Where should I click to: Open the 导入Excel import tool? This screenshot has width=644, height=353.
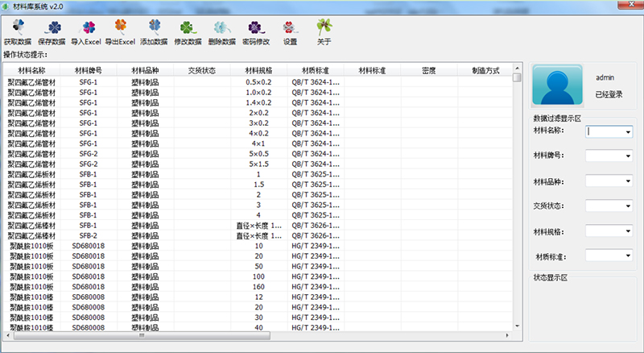(x=85, y=31)
